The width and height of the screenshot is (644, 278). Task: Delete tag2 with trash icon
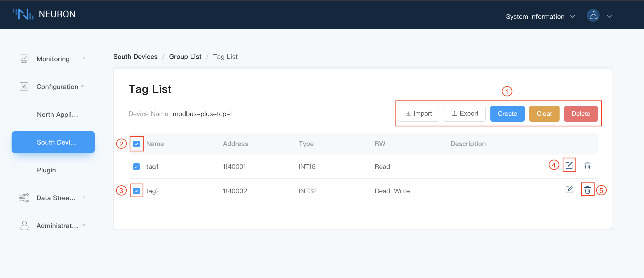588,190
